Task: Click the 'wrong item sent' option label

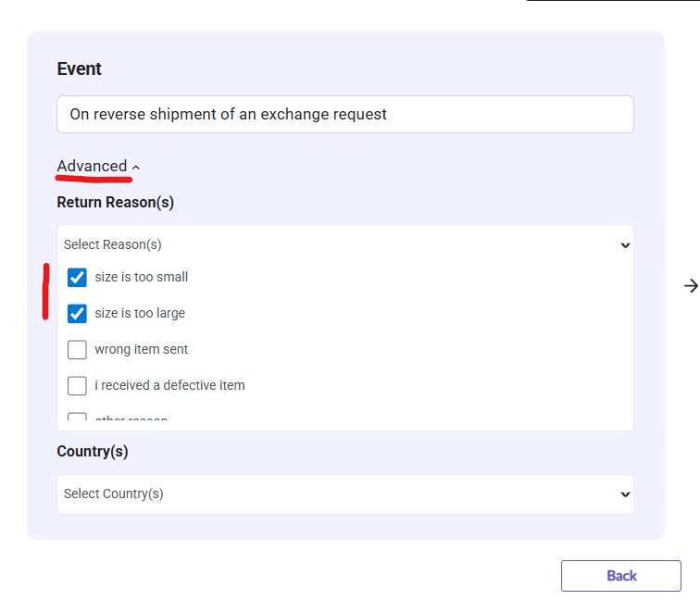Action: click(141, 349)
